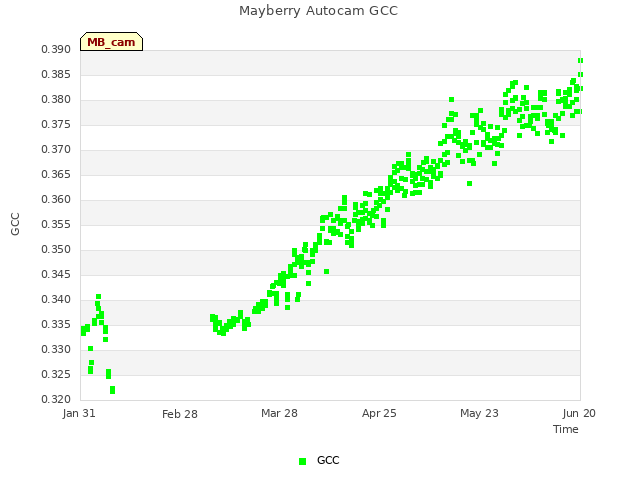Viewport: 640px width, 480px height.
Task: Click the May 23 axis label
Action: [480, 413]
